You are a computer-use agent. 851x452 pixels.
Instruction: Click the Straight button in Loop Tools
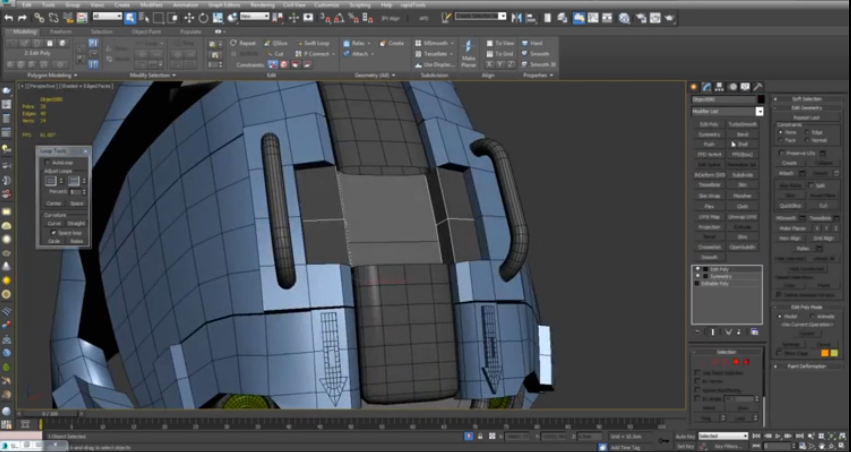(x=77, y=224)
